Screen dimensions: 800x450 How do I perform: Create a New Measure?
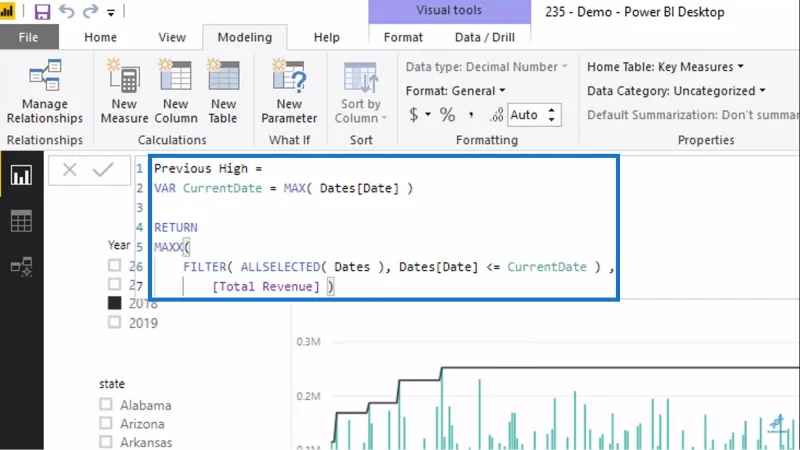tap(124, 92)
